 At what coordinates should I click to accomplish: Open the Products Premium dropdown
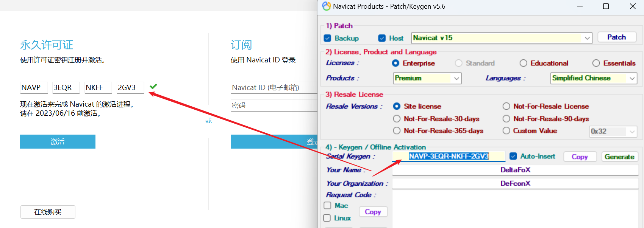pos(427,78)
